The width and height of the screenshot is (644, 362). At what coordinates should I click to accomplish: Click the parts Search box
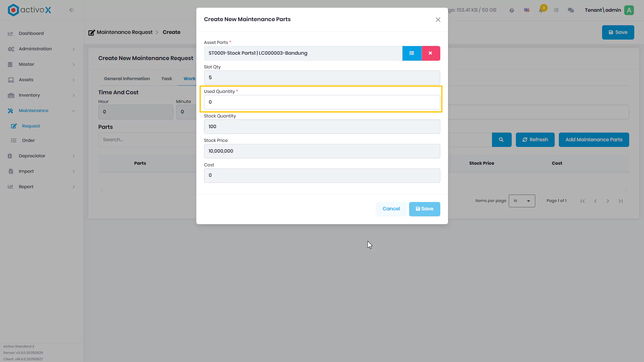tap(147, 140)
